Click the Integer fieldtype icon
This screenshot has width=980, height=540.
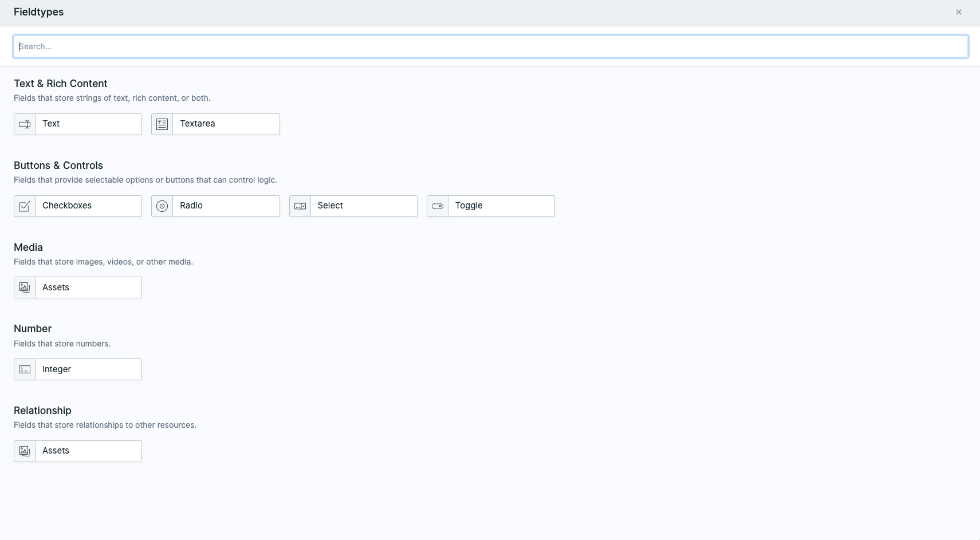[25, 369]
